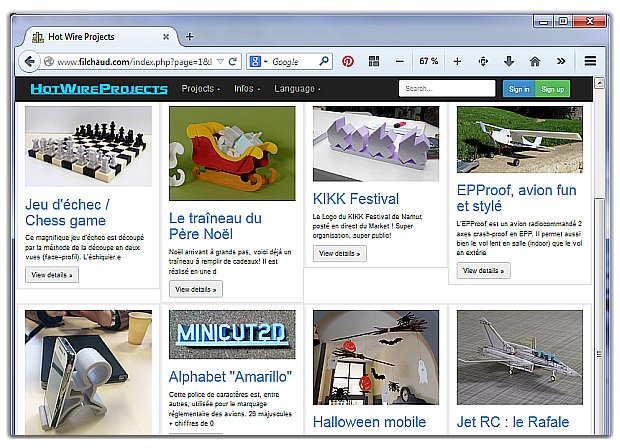This screenshot has width=620, height=448.
Task: Click the Pinterest toolbar icon
Action: [x=348, y=61]
